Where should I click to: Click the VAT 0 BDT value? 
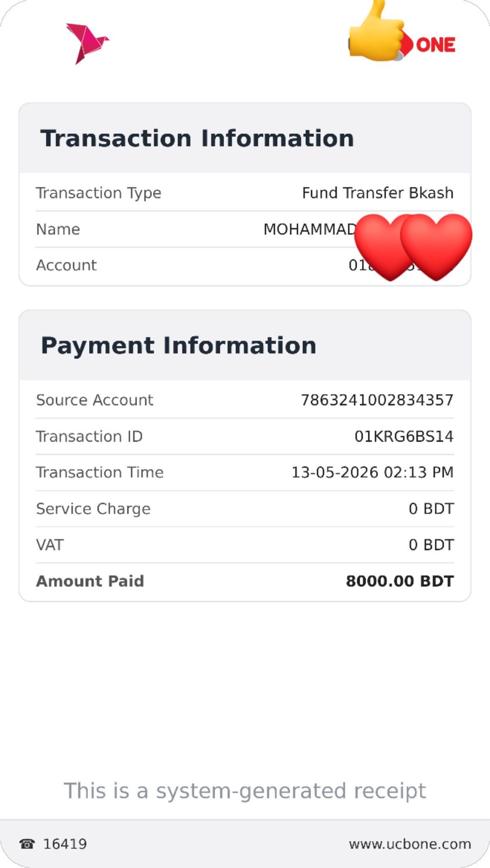point(431,545)
